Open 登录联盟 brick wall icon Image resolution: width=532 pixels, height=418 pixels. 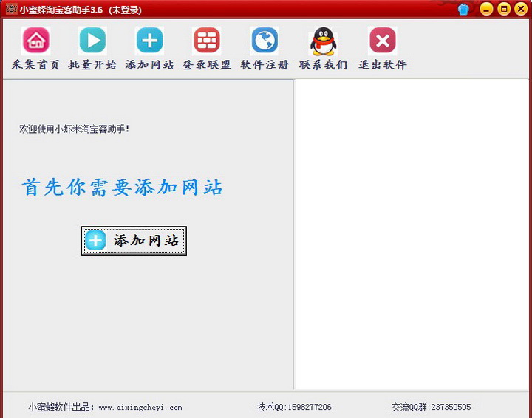point(207,41)
